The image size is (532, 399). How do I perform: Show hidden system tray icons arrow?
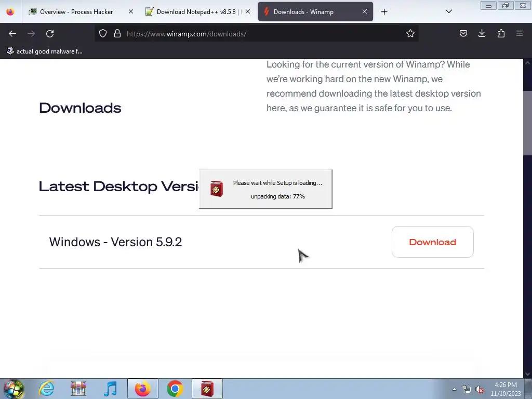[454, 389]
